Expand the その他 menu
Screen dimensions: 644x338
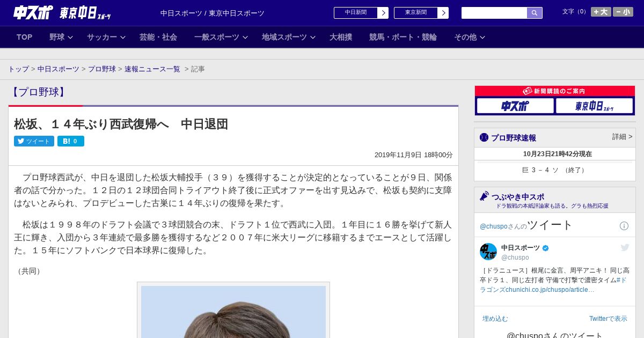point(470,37)
